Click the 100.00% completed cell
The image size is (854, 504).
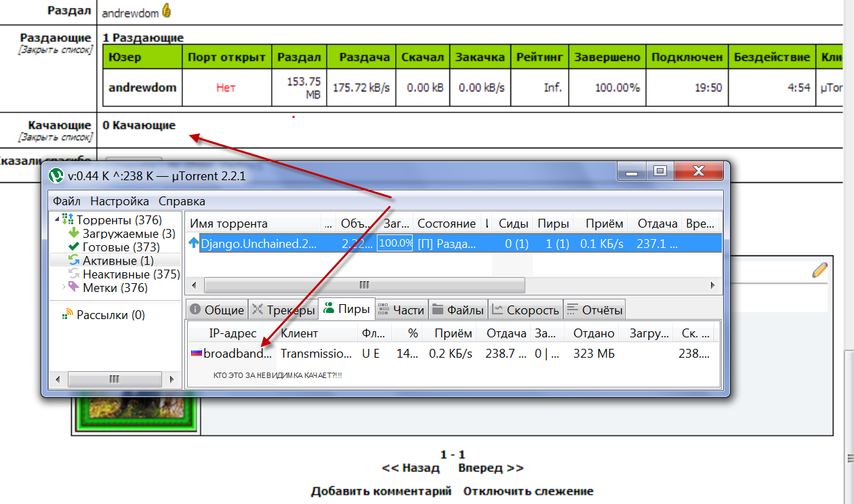608,87
